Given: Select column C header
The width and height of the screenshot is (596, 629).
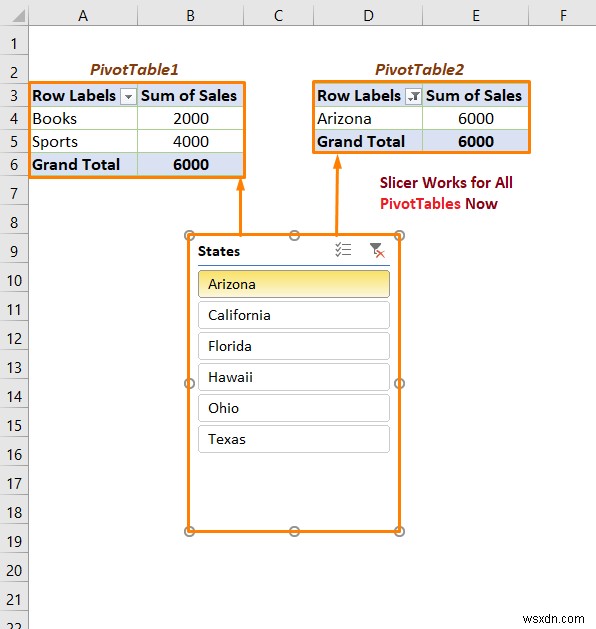Looking at the screenshot, I should pos(278,16).
